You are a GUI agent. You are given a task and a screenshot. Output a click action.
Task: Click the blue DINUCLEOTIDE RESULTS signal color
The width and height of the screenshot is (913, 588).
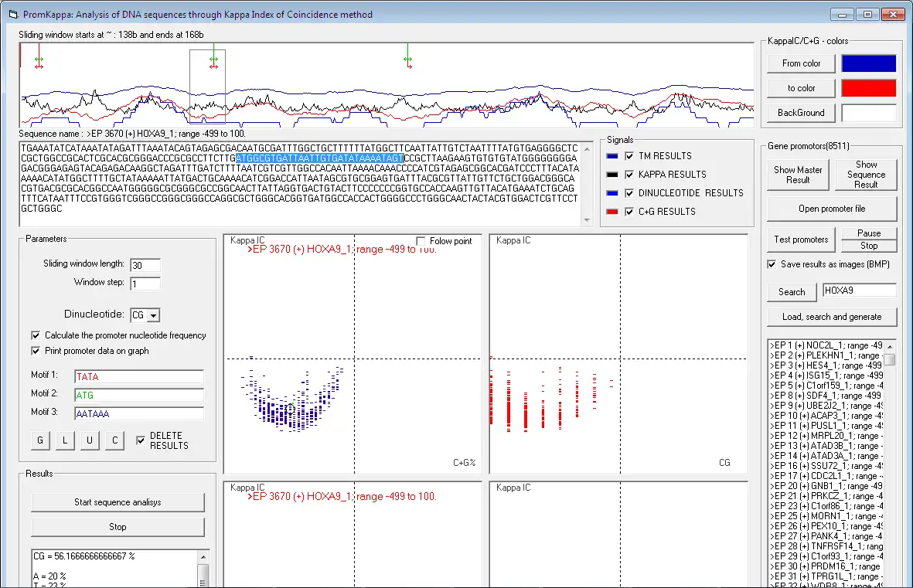click(x=612, y=193)
